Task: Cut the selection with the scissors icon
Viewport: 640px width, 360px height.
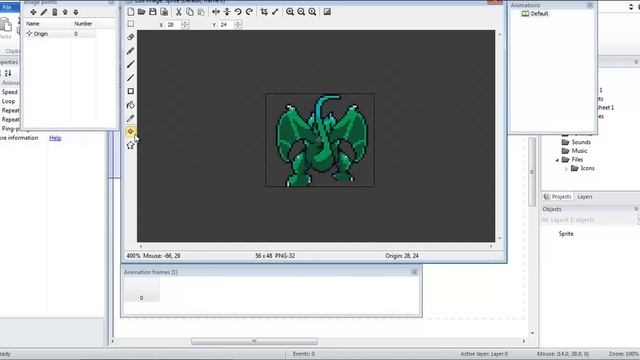Action: pyautogui.click(x=179, y=12)
